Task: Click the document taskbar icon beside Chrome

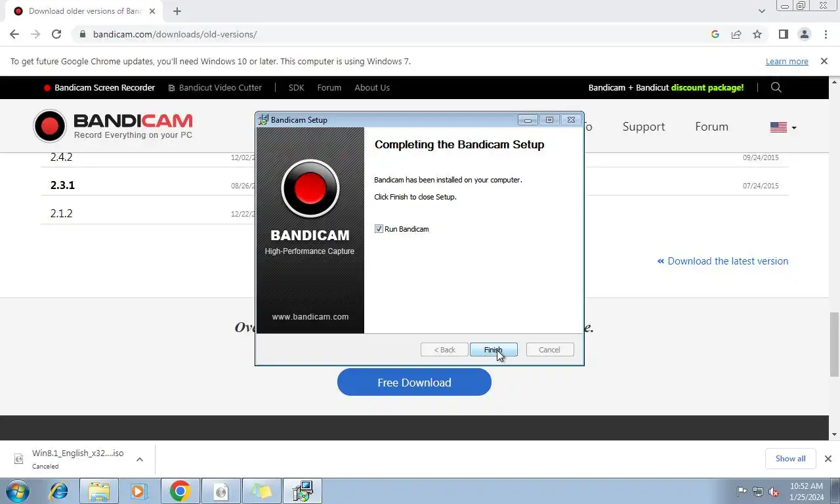Action: tap(221, 491)
